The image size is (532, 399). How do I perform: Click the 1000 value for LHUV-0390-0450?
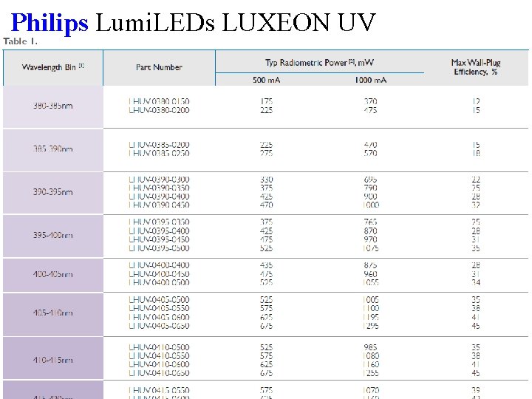pos(370,205)
